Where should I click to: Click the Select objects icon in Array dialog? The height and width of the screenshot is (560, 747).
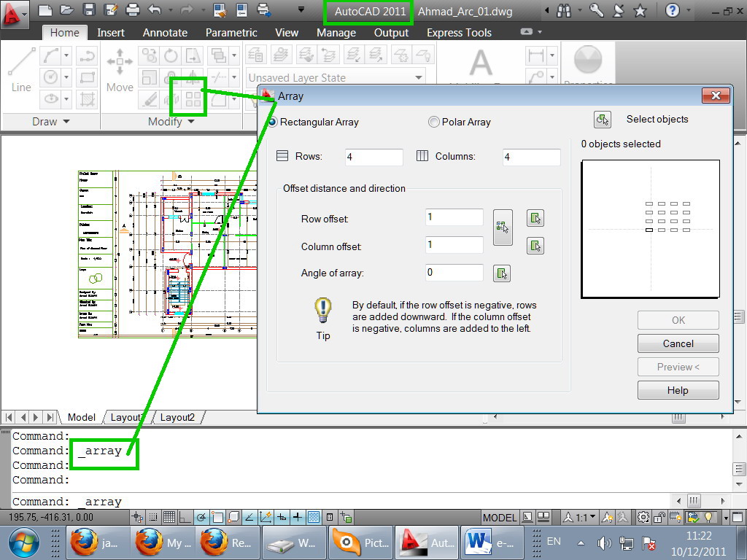(603, 120)
